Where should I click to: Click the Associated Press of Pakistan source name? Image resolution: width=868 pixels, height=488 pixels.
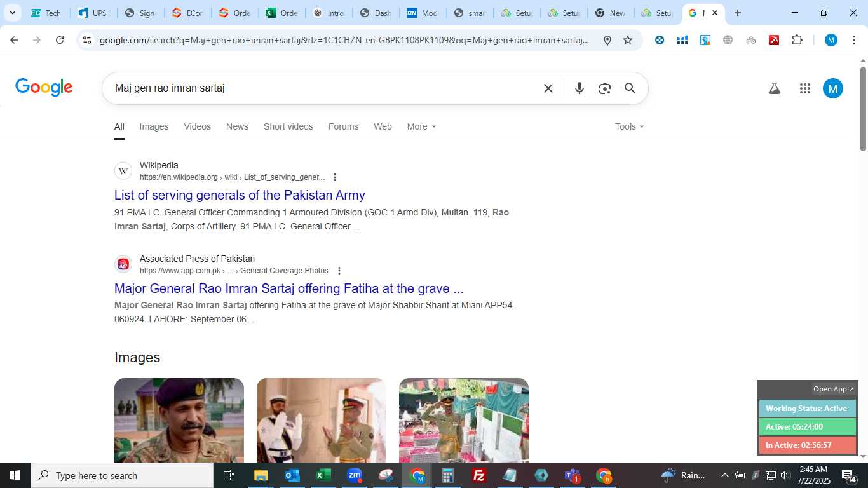pos(197,259)
